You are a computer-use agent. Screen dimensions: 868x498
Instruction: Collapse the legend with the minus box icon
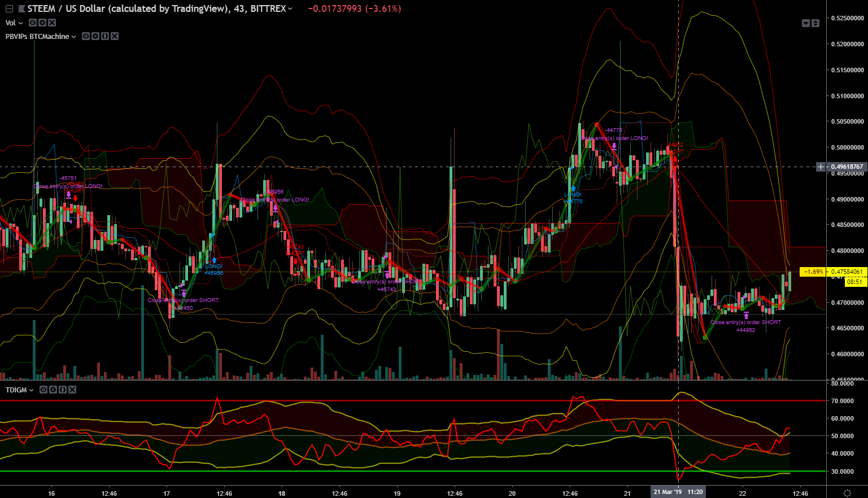click(x=9, y=9)
